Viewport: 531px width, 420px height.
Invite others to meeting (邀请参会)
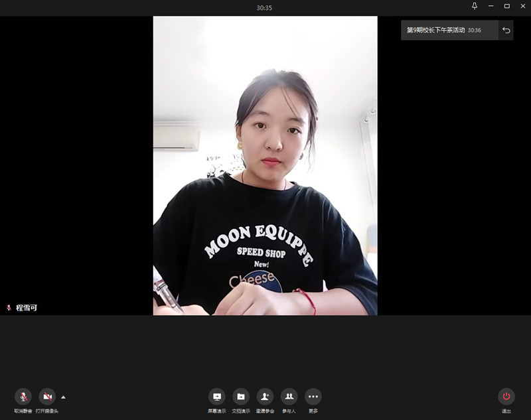coord(265,397)
